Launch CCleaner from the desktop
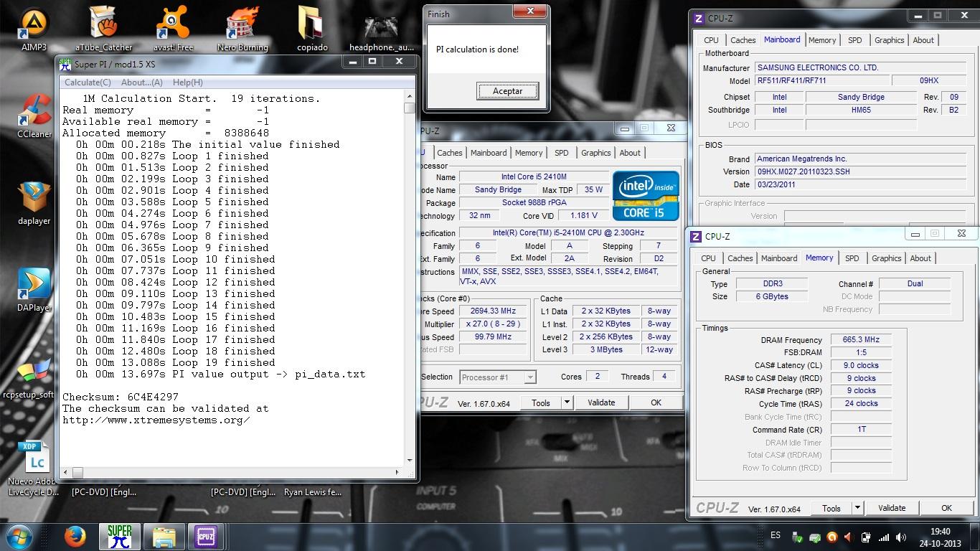The height and width of the screenshot is (551, 980). pyautogui.click(x=34, y=116)
